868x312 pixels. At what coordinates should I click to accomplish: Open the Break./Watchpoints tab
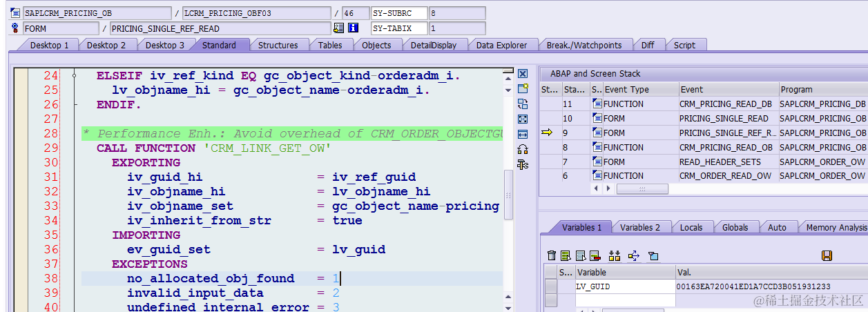584,45
